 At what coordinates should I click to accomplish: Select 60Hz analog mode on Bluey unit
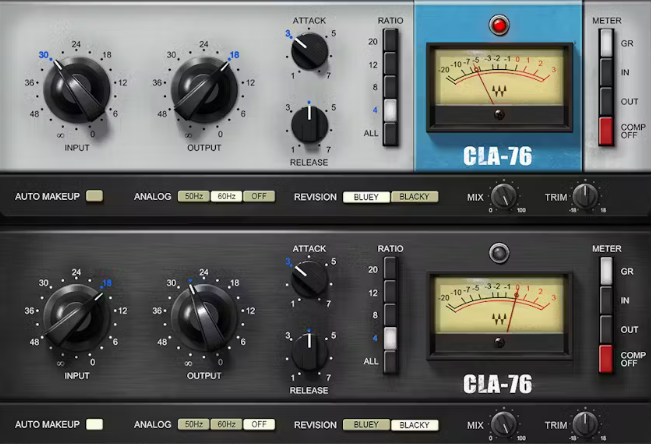click(226, 196)
